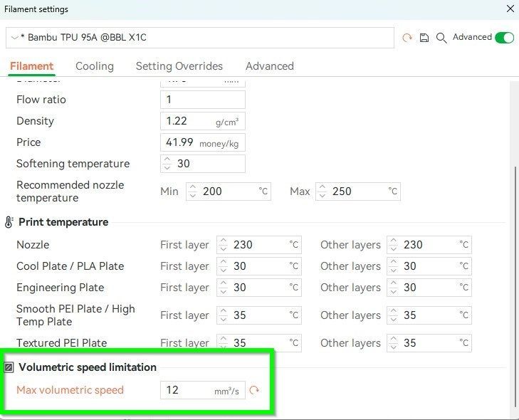Adjust Cool Plate first layer stepper
The width and height of the screenshot is (519, 420).
tap(224, 266)
